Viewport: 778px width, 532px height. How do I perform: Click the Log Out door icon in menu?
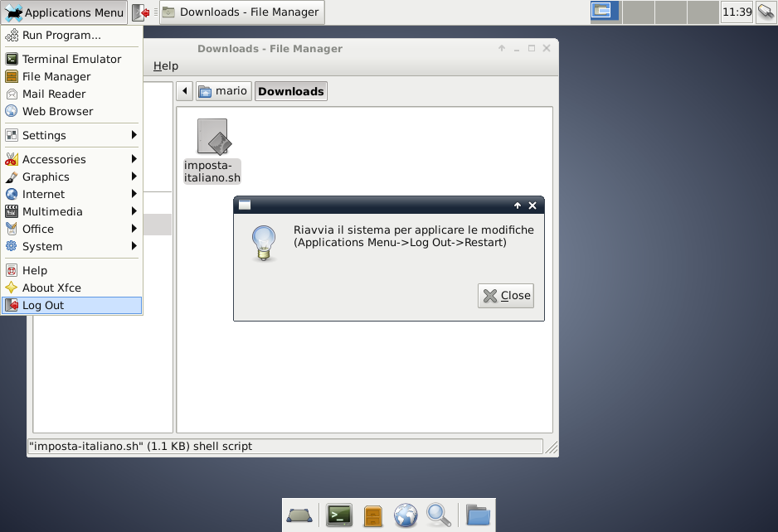(12, 306)
